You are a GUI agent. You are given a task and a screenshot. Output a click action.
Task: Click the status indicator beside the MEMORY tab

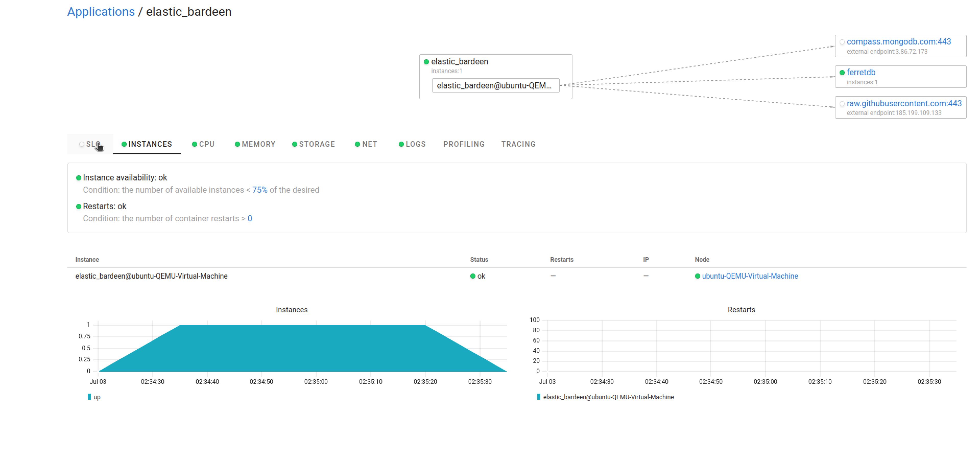[237, 144]
